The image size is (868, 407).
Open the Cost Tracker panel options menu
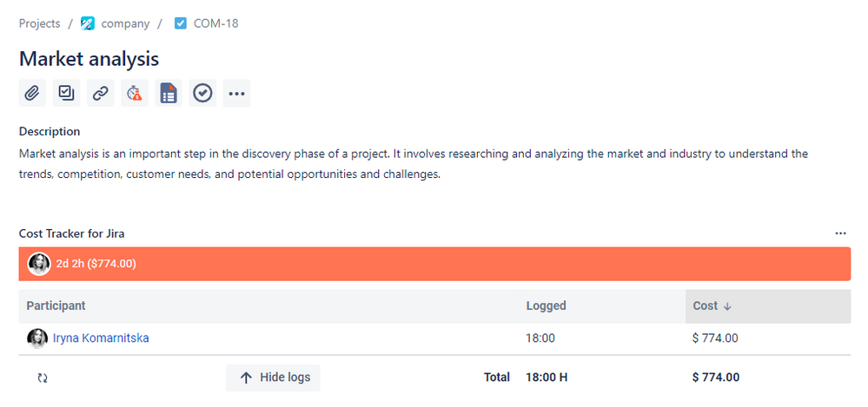(840, 233)
